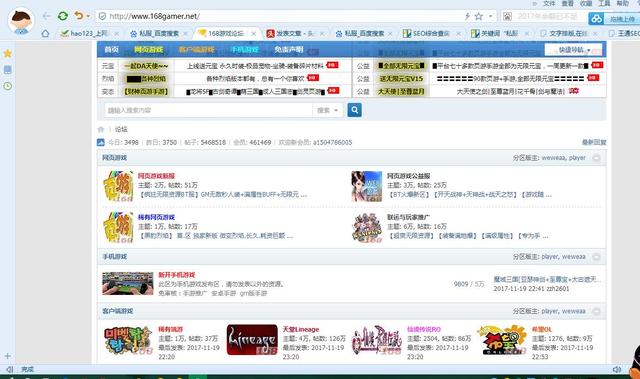The height and width of the screenshot is (379, 640).
Task: Click the 网页游戏公益服 forum thumbnail
Action: [367, 186]
